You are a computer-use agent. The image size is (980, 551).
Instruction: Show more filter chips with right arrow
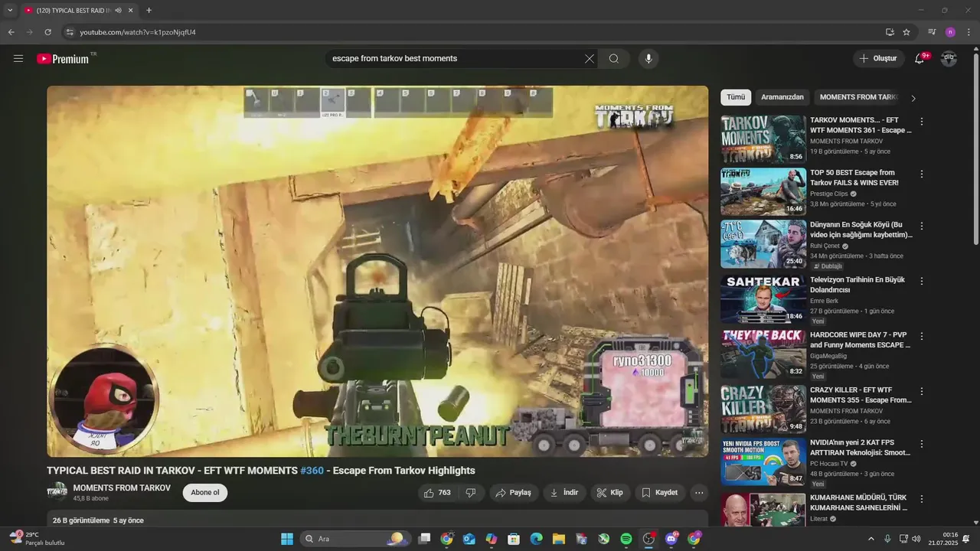point(913,98)
